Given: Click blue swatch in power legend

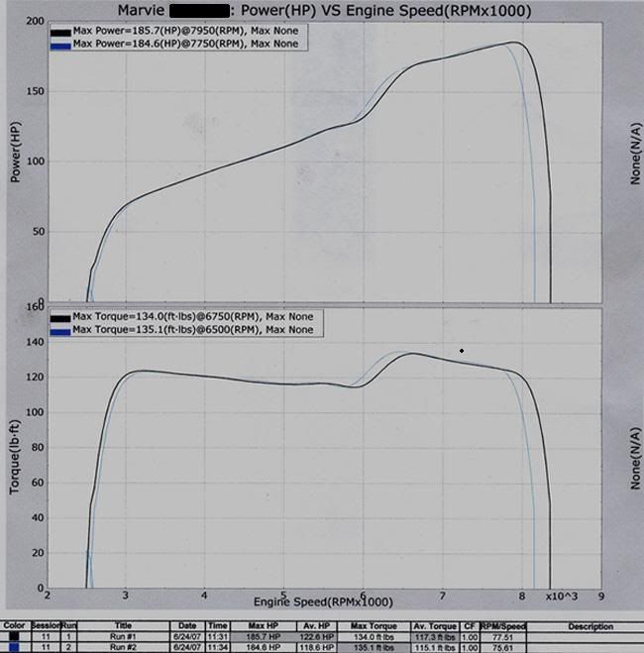Looking at the screenshot, I should tap(59, 44).
